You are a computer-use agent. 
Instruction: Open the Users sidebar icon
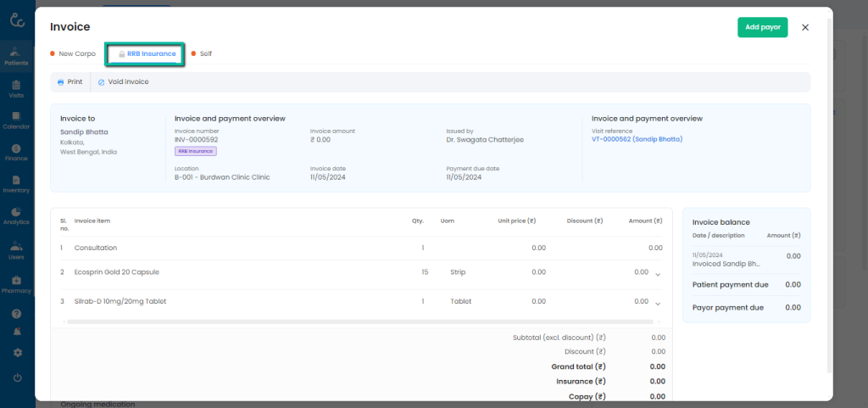point(16,249)
